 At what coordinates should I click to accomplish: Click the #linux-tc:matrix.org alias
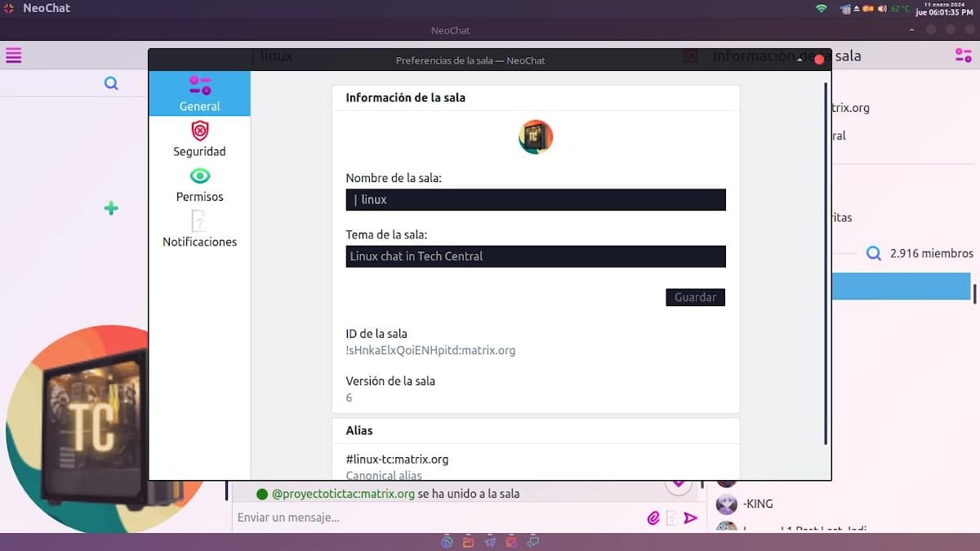397,459
